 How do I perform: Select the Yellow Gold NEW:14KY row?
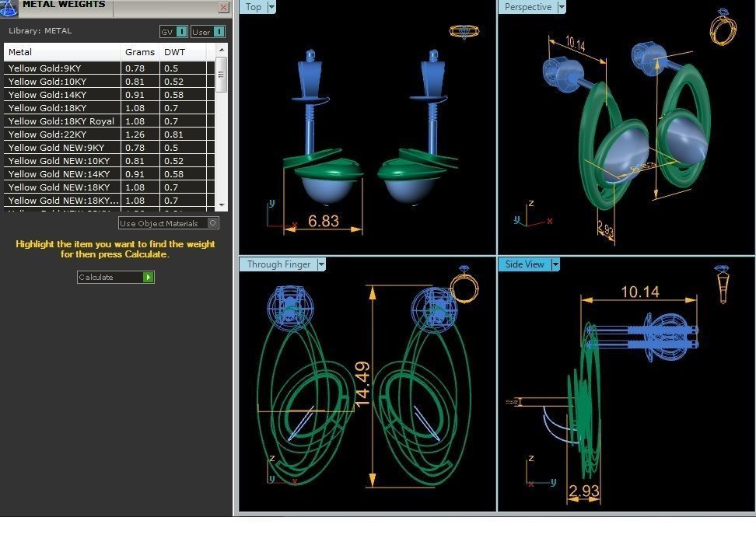110,174
